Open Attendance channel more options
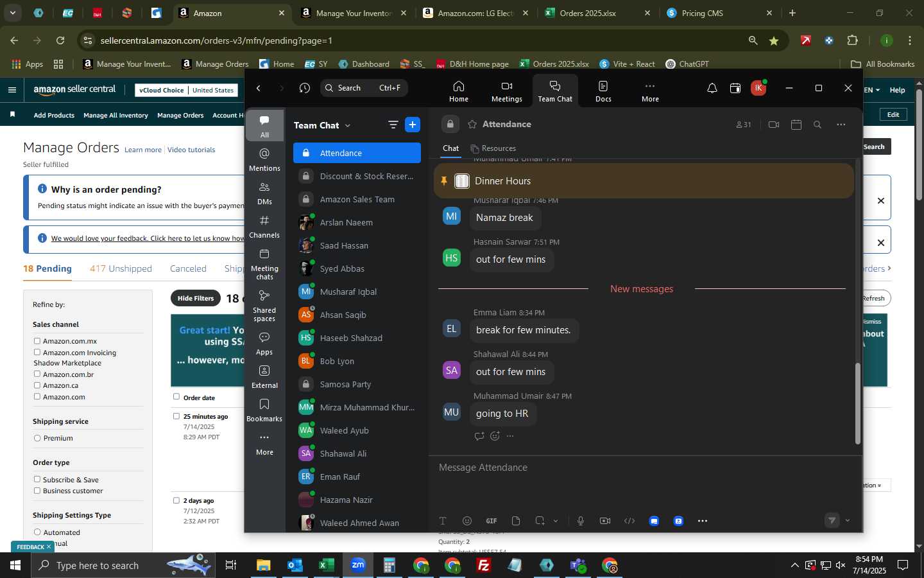Image resolution: width=924 pixels, height=578 pixels. point(841,125)
